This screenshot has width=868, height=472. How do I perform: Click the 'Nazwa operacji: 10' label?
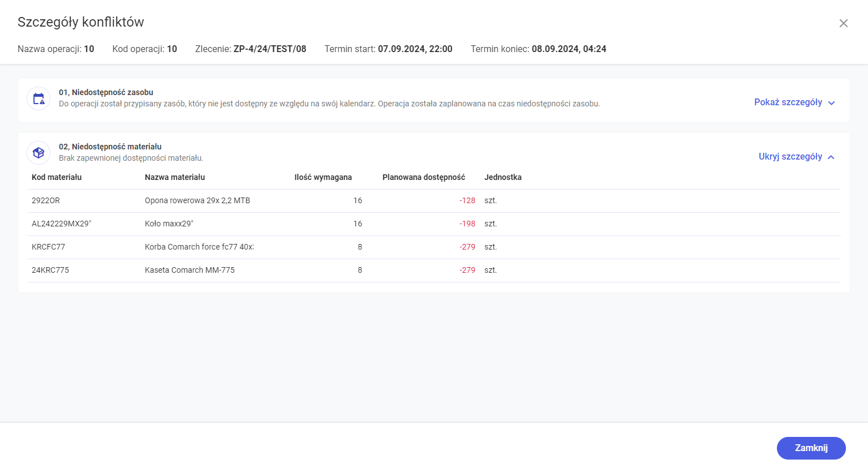click(x=56, y=49)
